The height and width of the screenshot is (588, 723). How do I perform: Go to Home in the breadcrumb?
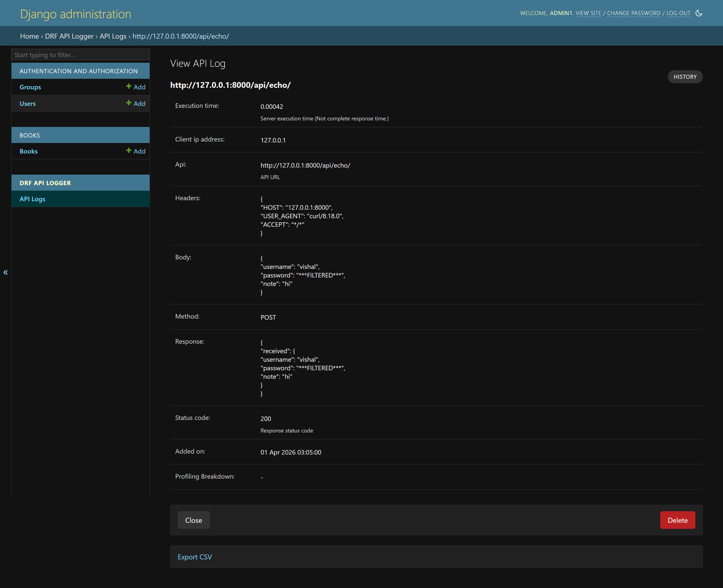pyautogui.click(x=29, y=36)
